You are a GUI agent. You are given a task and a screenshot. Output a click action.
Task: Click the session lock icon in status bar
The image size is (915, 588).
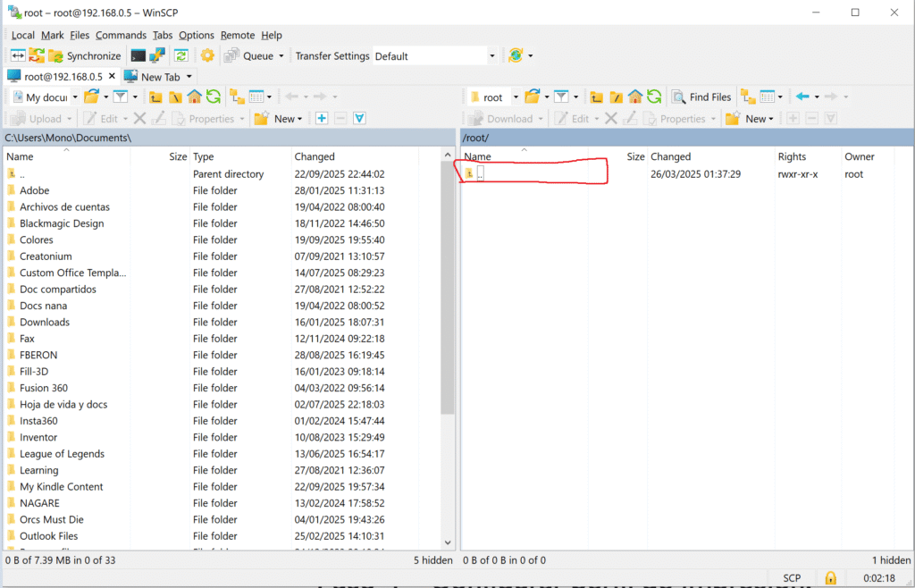[830, 578]
